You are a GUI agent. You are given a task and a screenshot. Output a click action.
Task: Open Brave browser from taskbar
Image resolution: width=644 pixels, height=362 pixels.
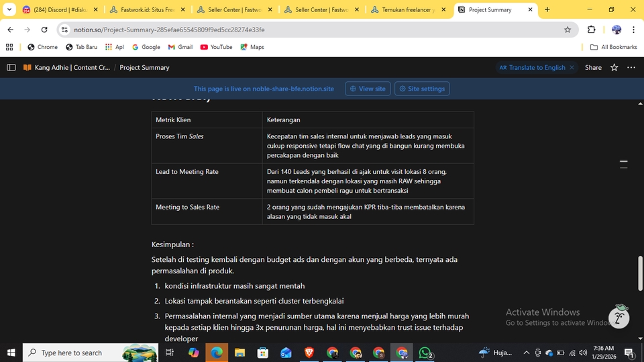click(x=309, y=353)
